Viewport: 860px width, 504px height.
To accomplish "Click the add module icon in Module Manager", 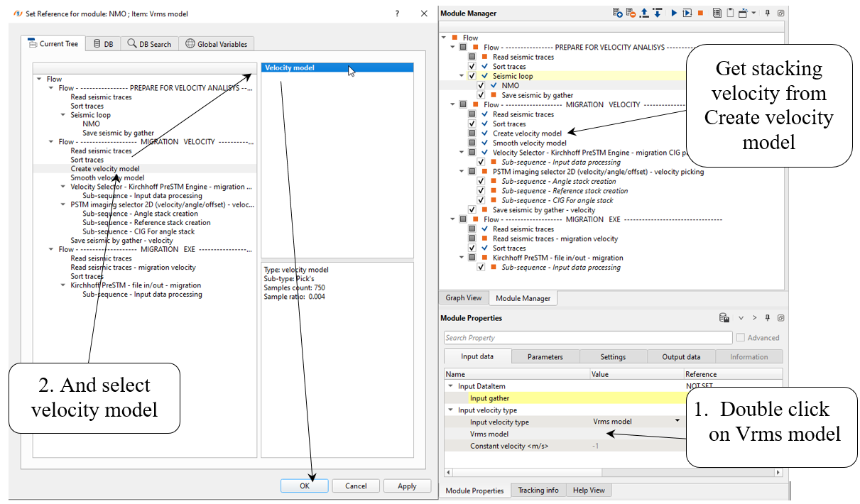I will (x=618, y=13).
